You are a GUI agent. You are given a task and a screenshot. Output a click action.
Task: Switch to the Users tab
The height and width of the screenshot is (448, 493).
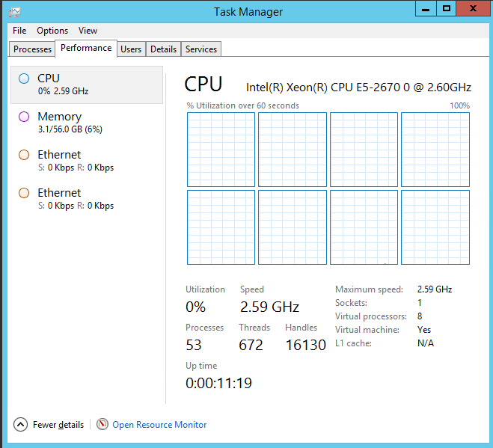coord(131,49)
